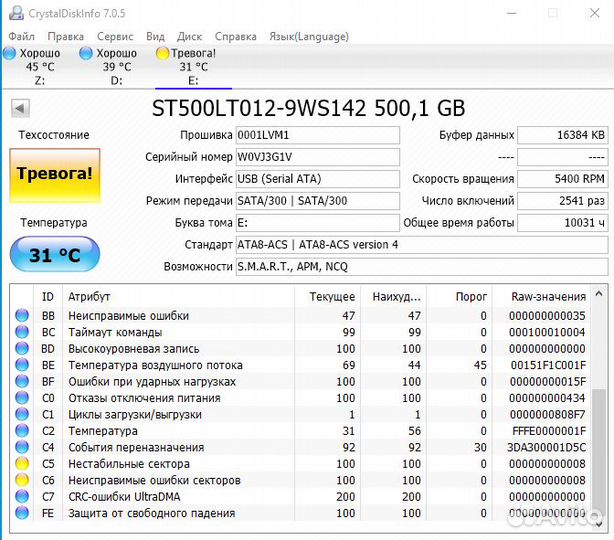Click yellow status circle for attribute C6
Viewport: 614px width, 540px height.
pyautogui.click(x=22, y=480)
